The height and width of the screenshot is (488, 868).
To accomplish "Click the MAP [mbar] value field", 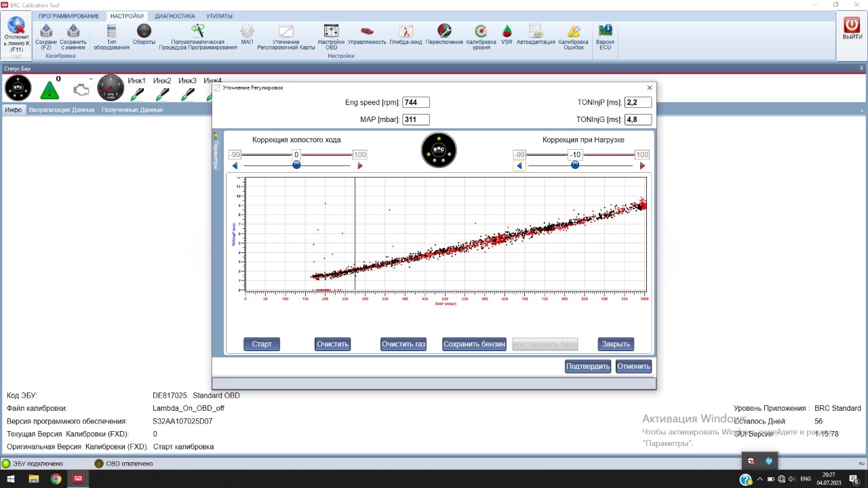I will click(x=416, y=119).
